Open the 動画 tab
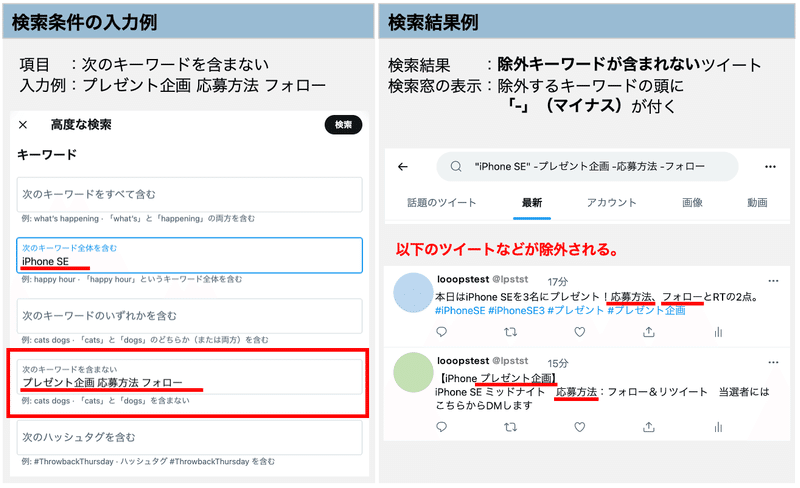800x488 pixels. (757, 203)
